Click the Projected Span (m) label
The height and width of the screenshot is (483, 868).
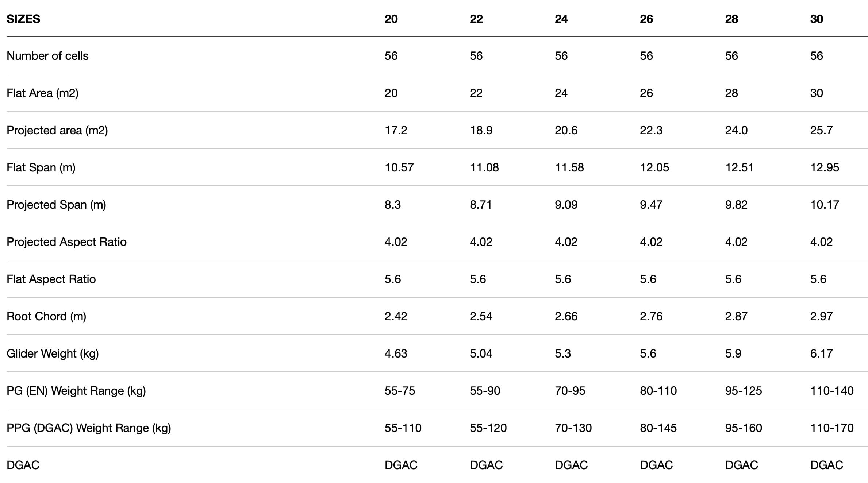coord(56,205)
